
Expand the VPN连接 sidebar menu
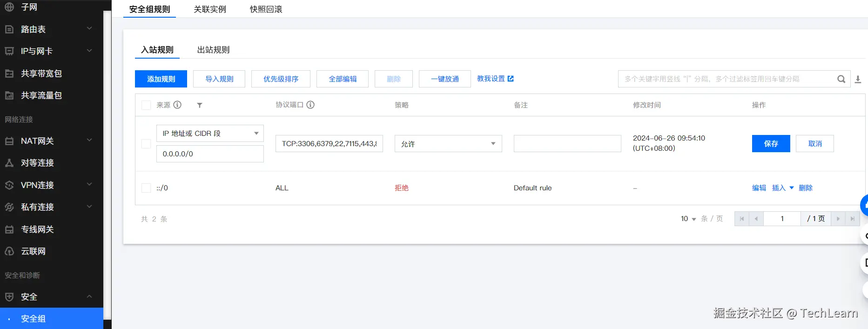pyautogui.click(x=89, y=185)
